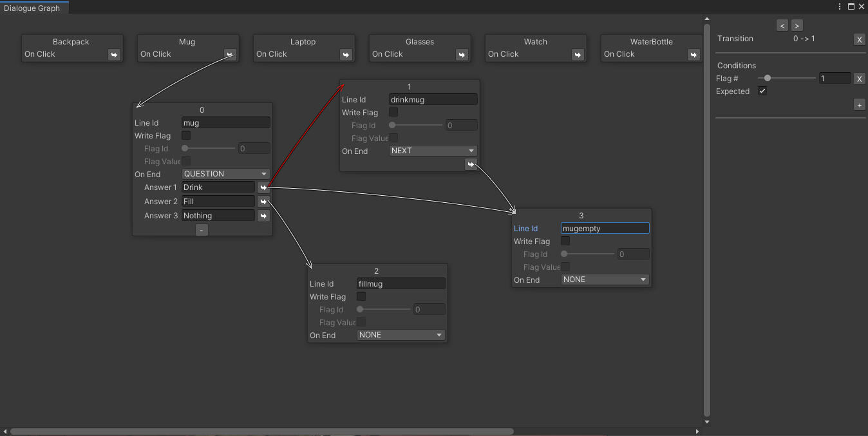Click Flag Id slider on node 1
The image size is (868, 436).
coord(417,126)
